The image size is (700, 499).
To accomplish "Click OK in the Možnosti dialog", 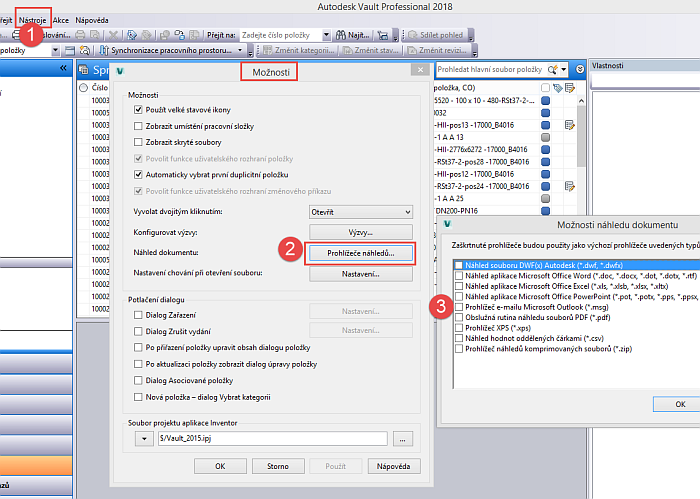I will [220, 466].
